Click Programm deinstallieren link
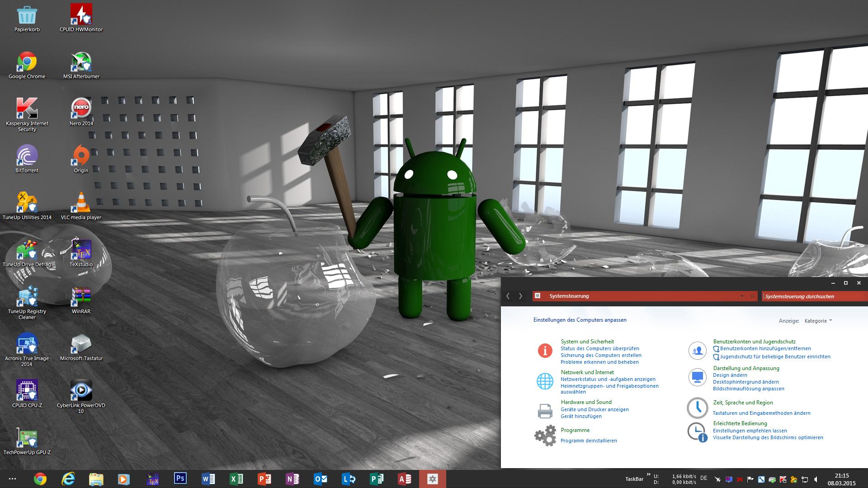Screen dimensions: 868x488 589,441
